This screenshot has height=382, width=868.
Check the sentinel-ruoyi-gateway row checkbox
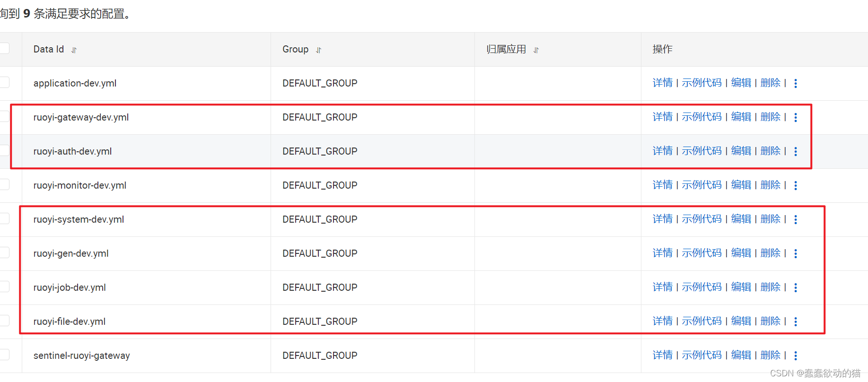pyautogui.click(x=4, y=355)
